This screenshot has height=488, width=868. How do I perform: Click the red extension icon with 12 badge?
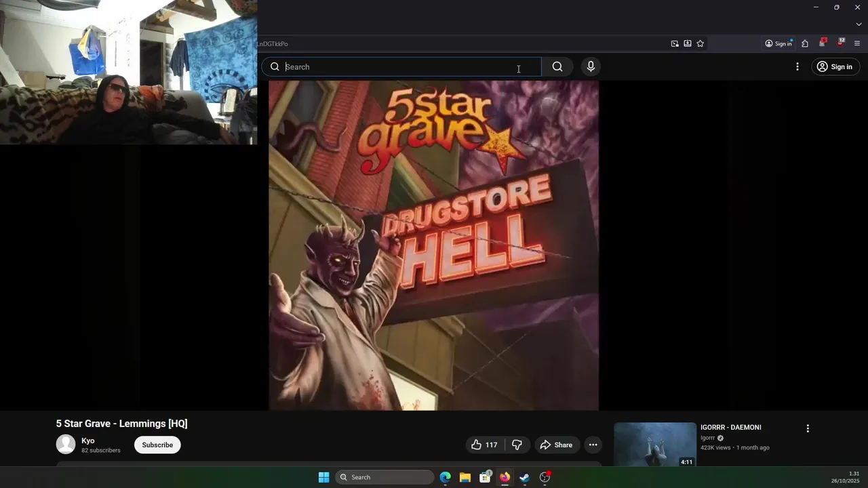[x=840, y=43]
